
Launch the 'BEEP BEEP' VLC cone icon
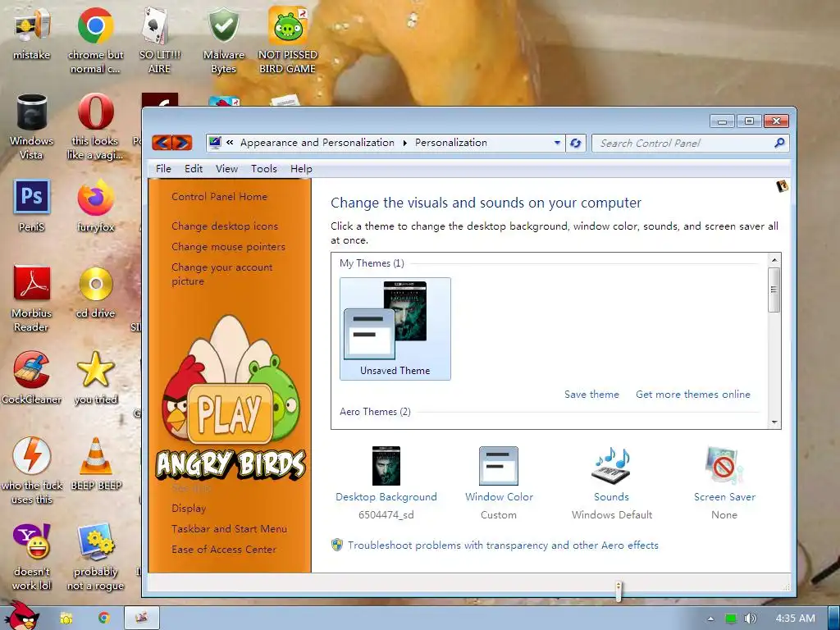point(96,464)
